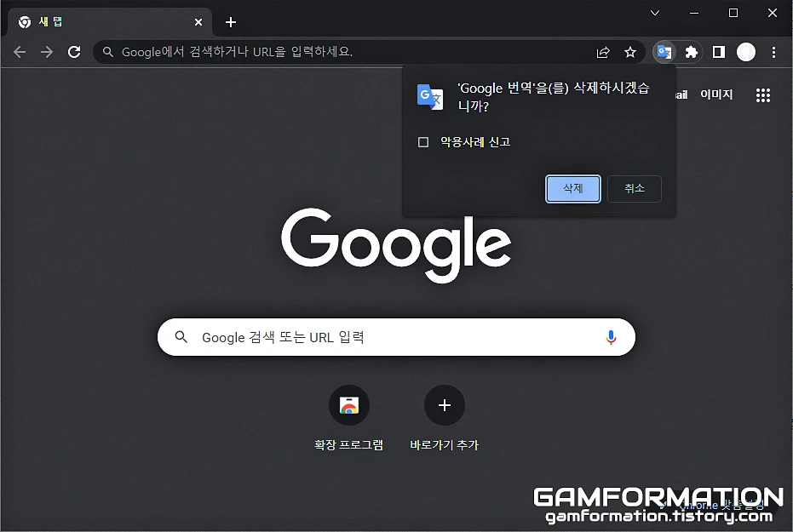Open the tab search chevron
Image resolution: width=793 pixels, height=532 pixels.
coord(655,13)
